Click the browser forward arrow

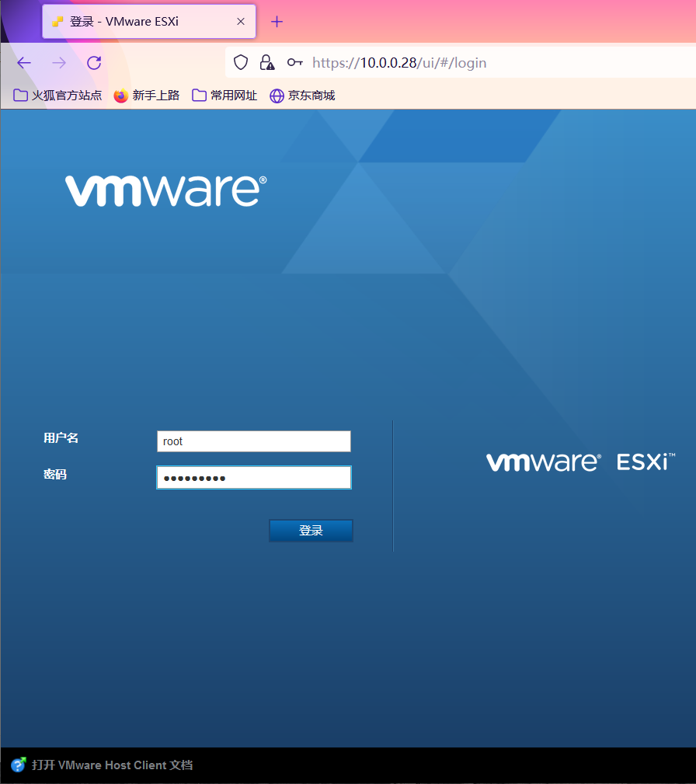click(x=59, y=63)
